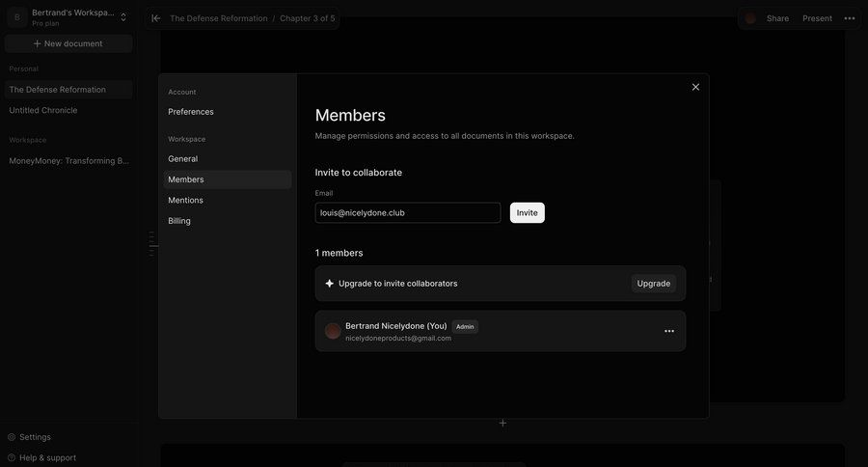This screenshot has width=868, height=467.
Task: Click the Chapter 3 of 5 breadcrumb
Action: [x=308, y=18]
